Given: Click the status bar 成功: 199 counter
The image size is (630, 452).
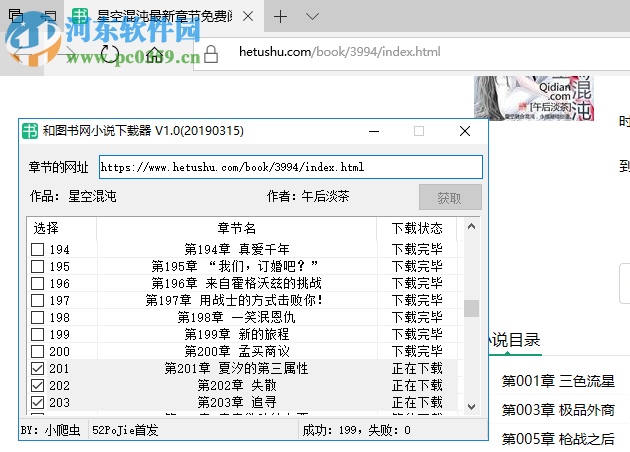Looking at the screenshot, I should pyautogui.click(x=356, y=430).
